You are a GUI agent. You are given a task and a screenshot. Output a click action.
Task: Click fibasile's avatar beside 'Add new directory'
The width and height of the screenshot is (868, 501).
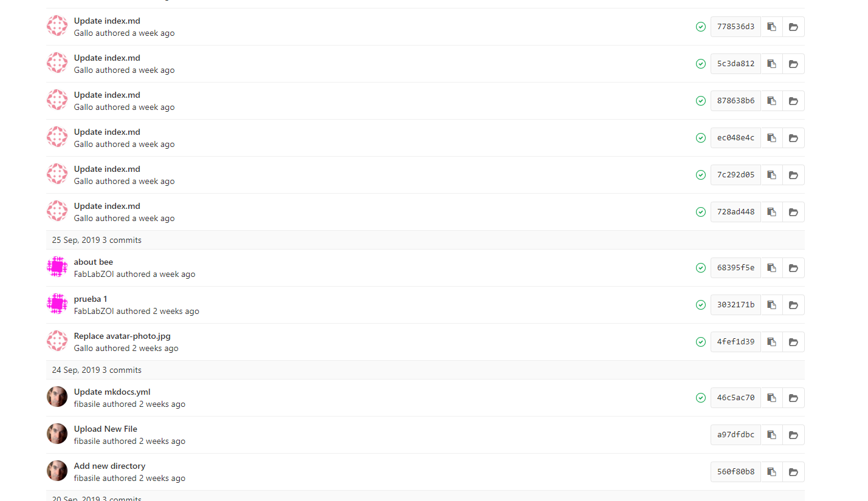click(x=57, y=471)
